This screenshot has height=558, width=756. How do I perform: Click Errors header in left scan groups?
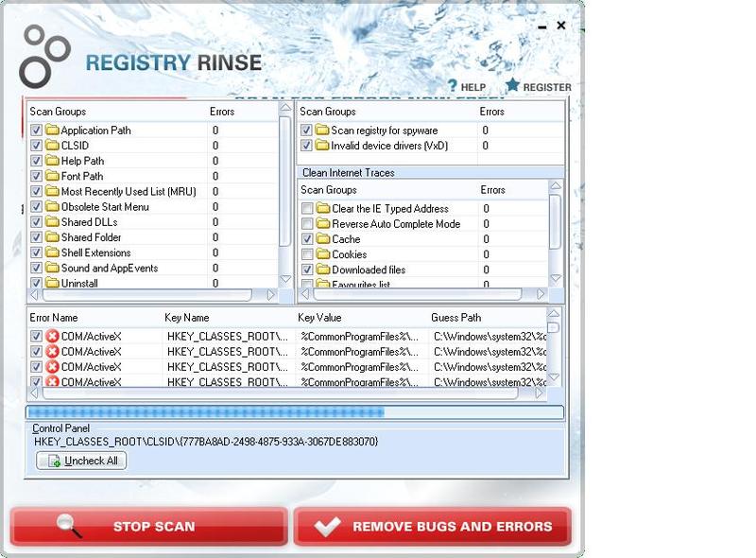click(222, 112)
